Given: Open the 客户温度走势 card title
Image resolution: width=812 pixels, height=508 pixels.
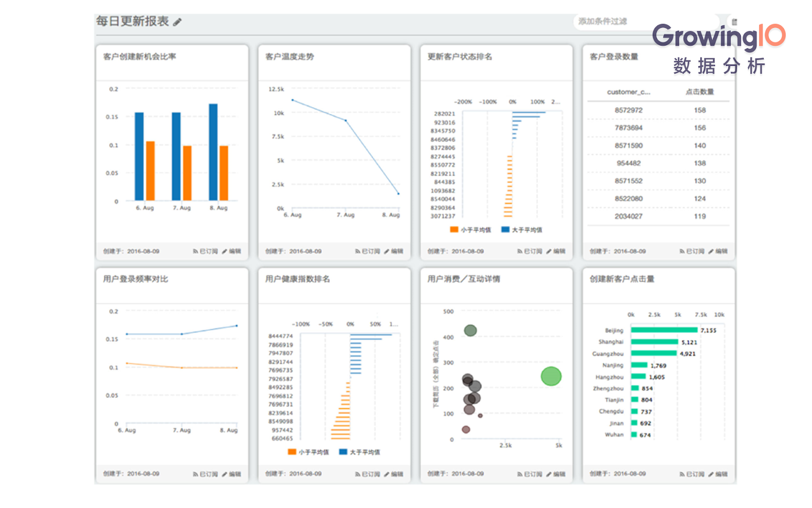Looking at the screenshot, I should point(290,56).
